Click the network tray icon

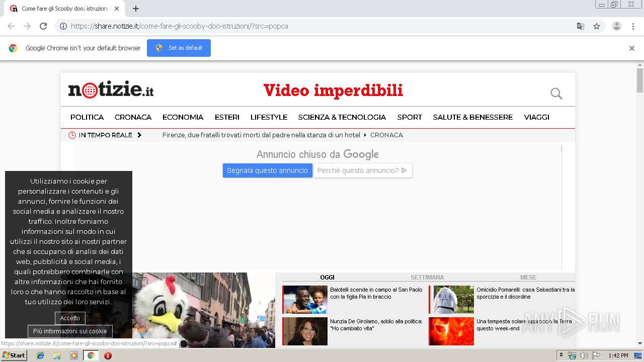coord(572,355)
